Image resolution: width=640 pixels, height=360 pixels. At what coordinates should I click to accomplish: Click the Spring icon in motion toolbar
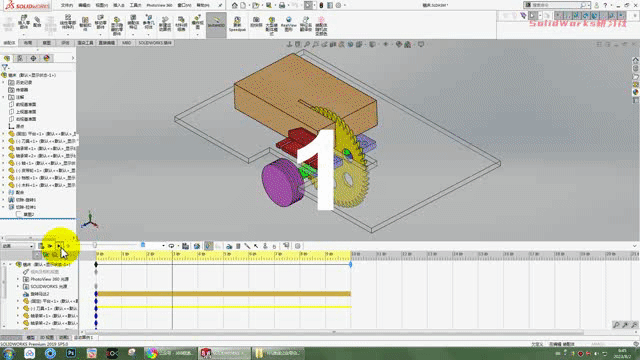238,246
